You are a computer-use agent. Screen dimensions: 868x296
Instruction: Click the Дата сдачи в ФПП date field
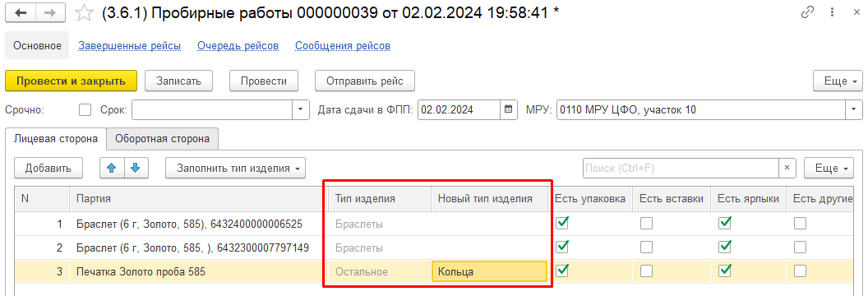[459, 109]
